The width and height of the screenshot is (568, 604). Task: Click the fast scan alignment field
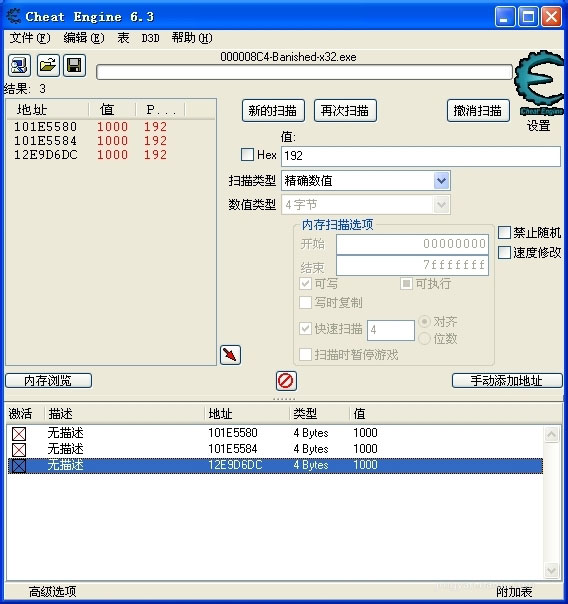[391, 330]
